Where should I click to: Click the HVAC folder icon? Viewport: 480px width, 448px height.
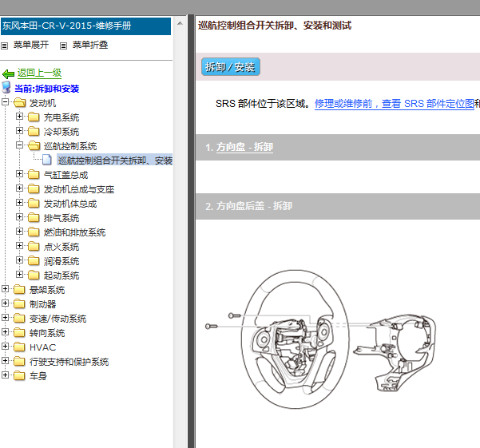19,347
